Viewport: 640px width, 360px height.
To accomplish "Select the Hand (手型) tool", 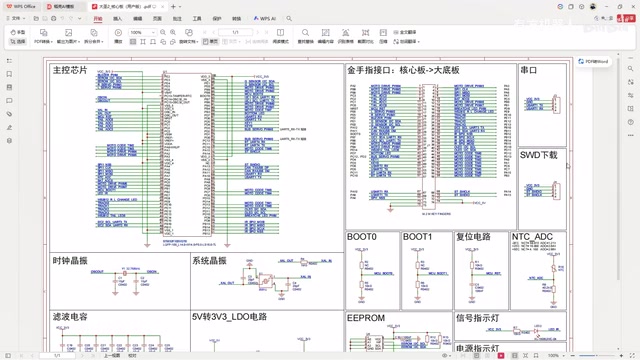I will click(18, 32).
